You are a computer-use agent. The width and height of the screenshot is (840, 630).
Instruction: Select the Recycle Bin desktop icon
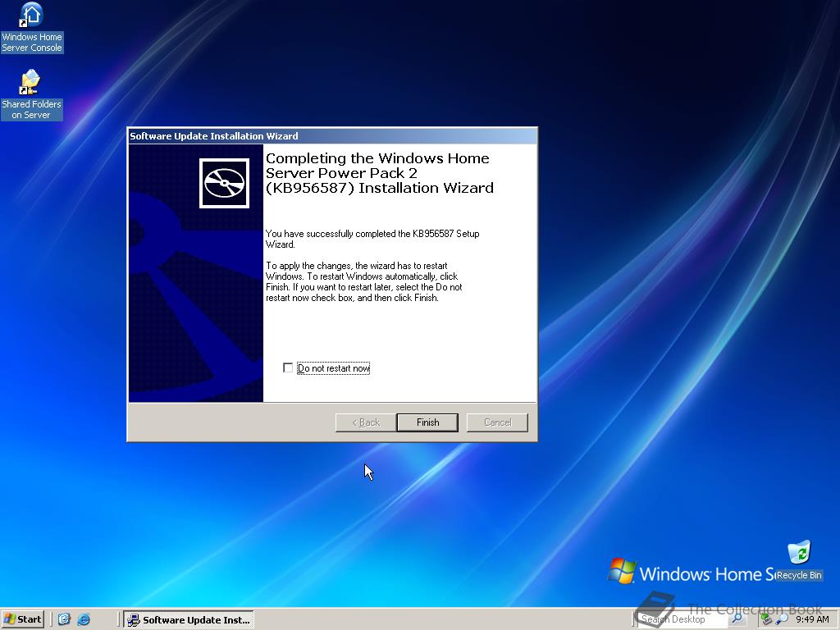(799, 561)
